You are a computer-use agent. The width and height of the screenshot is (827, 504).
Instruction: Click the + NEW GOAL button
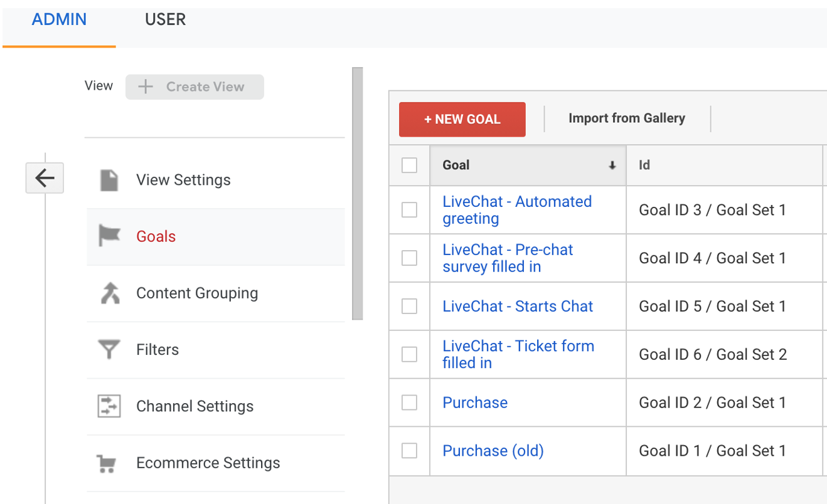pos(462,118)
